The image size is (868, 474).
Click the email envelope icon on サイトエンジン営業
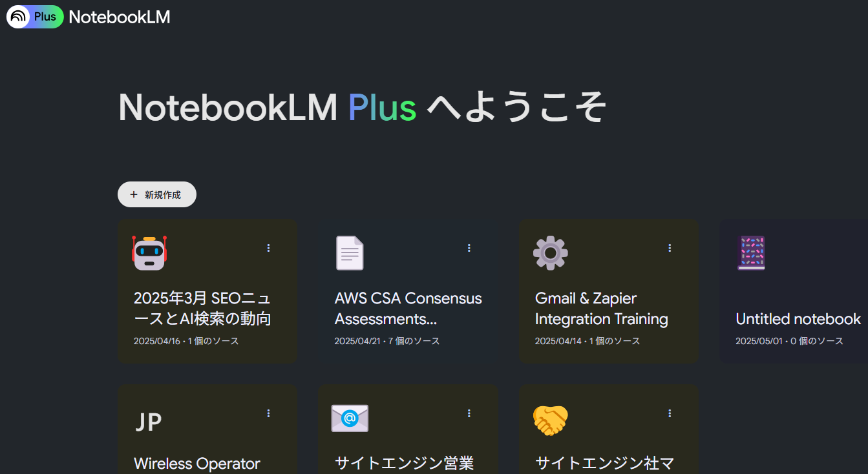350,418
